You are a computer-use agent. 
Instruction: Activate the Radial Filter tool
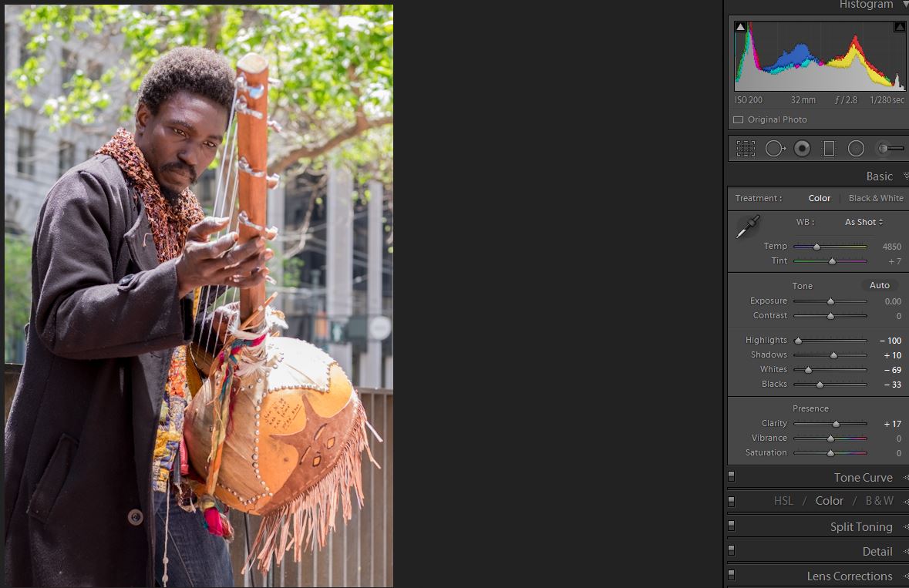[x=856, y=149]
